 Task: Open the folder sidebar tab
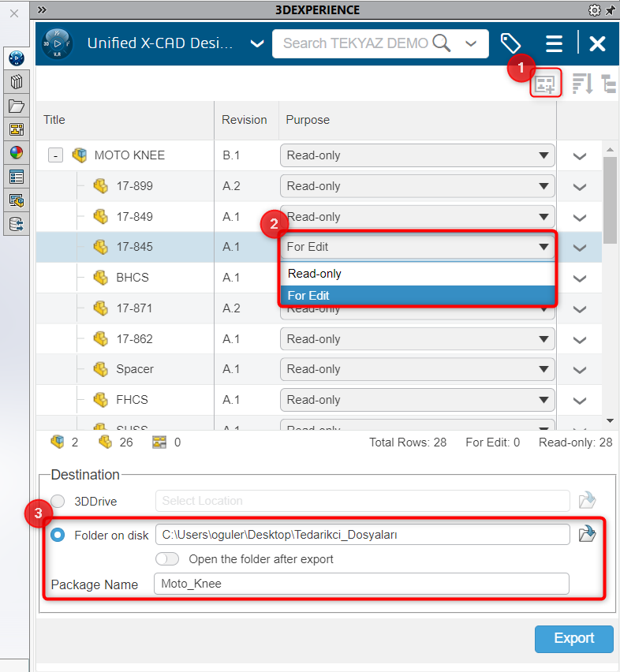coord(17,106)
